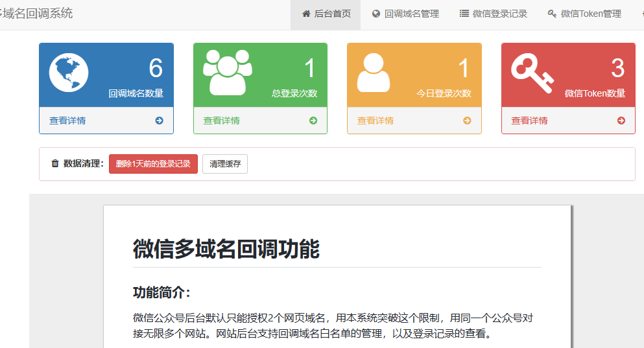This screenshot has width=644, height=348.
Task: Open 查看详情 link in red Token card
Action: [x=529, y=121]
